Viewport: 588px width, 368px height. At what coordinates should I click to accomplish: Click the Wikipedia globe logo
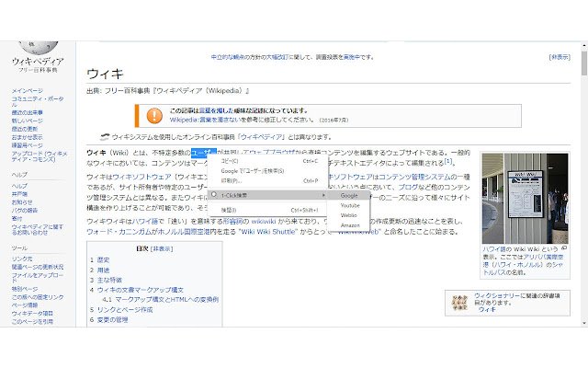(x=39, y=47)
